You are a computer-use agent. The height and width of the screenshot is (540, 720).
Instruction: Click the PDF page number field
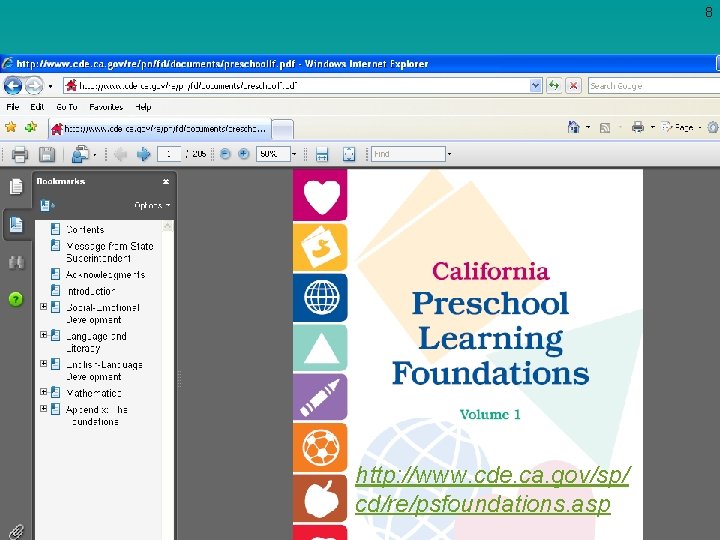click(169, 154)
